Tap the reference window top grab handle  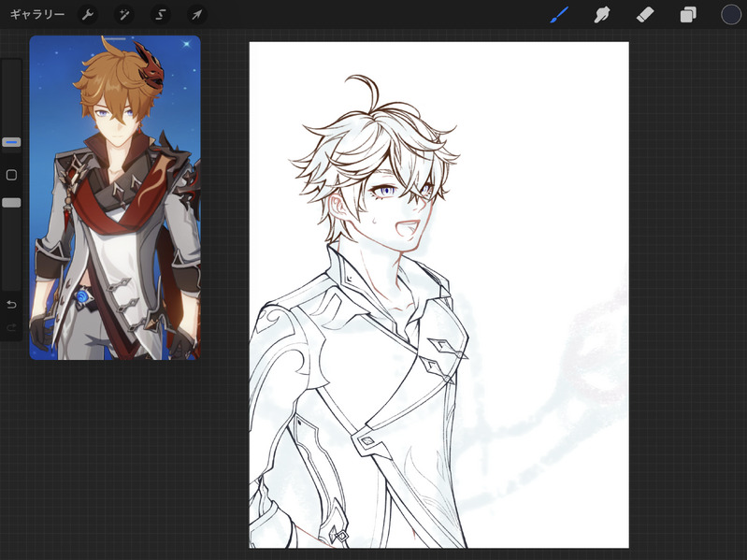pos(115,39)
